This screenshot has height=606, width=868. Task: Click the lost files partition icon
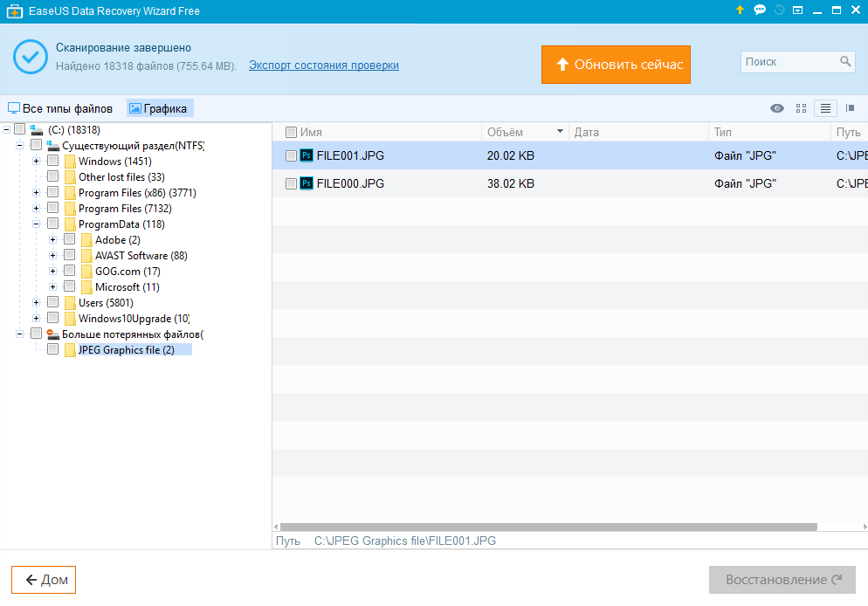[53, 334]
